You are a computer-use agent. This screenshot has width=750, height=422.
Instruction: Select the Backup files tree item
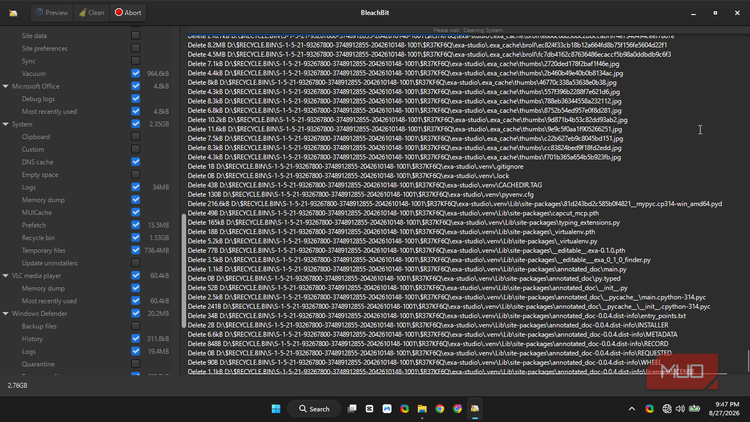(39, 326)
